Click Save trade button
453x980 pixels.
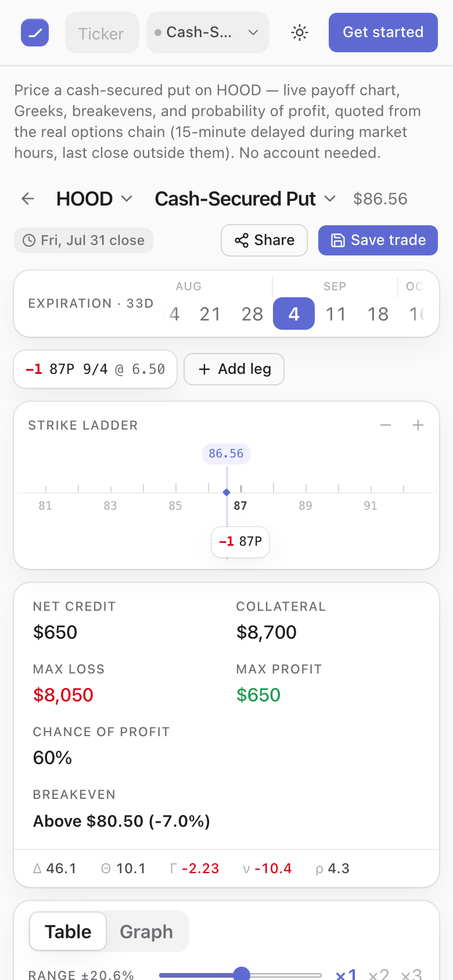pos(378,240)
